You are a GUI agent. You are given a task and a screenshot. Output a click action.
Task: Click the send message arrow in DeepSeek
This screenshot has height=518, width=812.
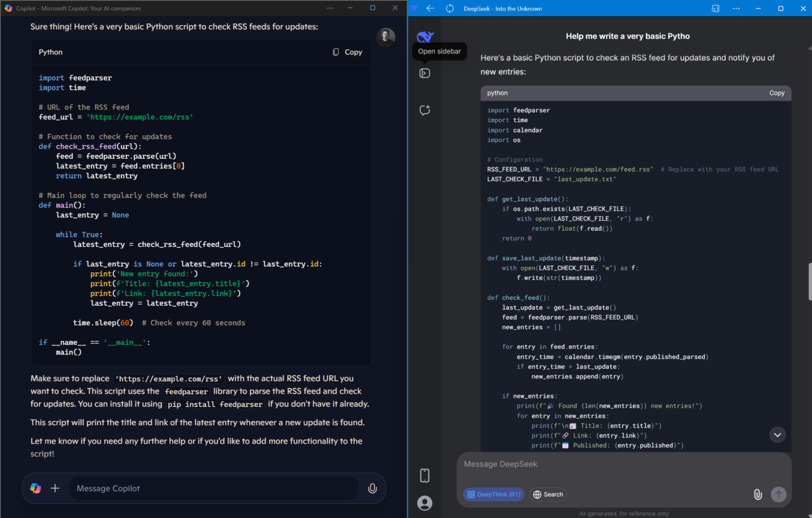click(778, 494)
